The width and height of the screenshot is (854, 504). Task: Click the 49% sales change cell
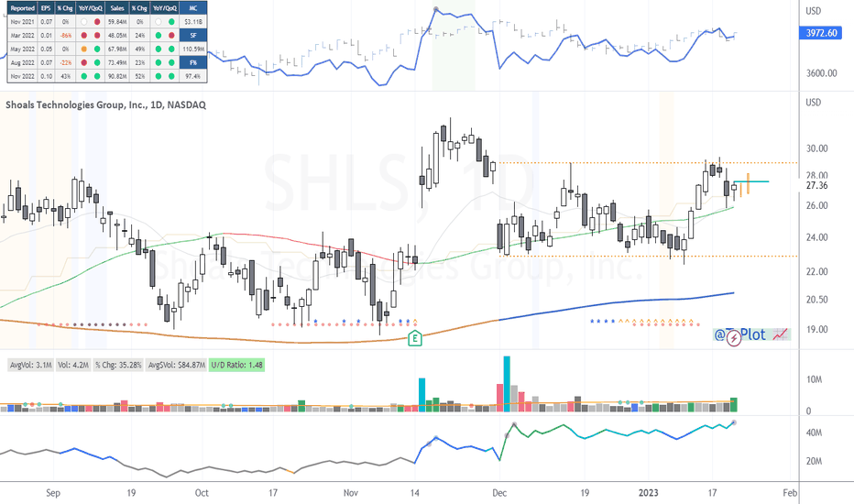point(140,49)
